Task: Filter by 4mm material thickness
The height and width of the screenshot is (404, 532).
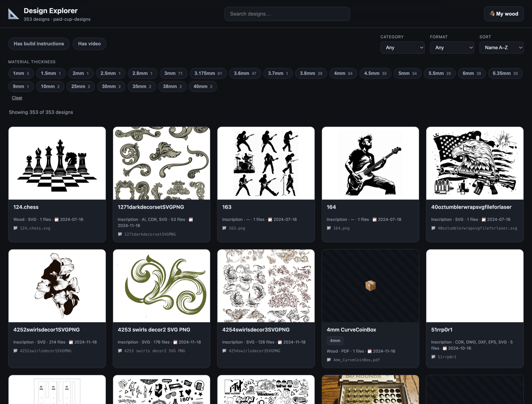Action: pos(343,73)
